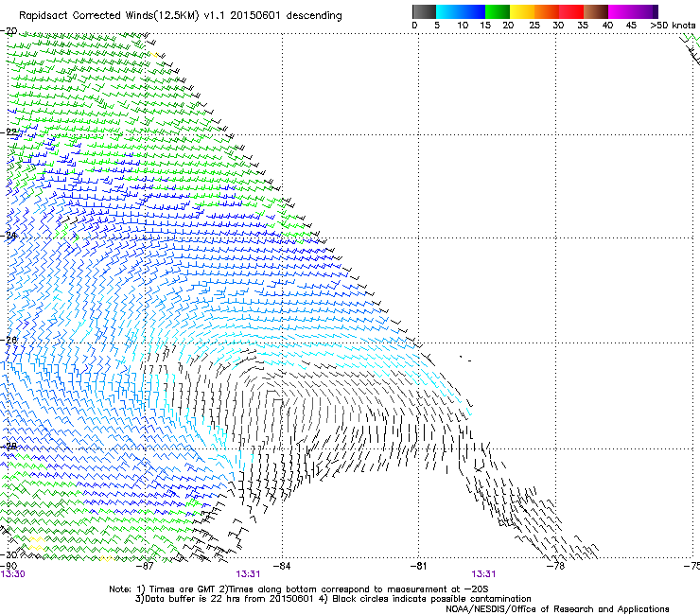Click the green 15-20 knots legend segment
The height and width of the screenshot is (615, 700).
click(x=498, y=11)
